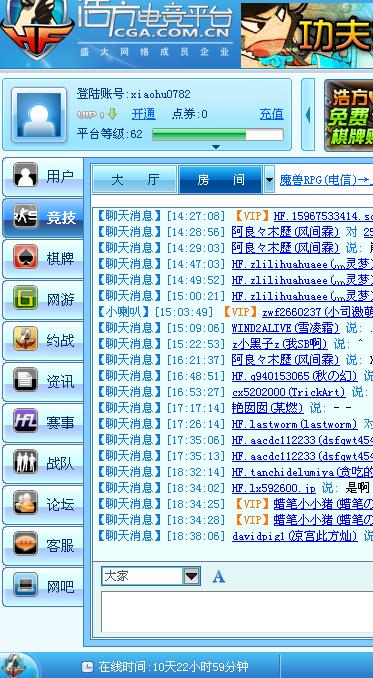The image size is (373, 678).
Task: Open the 论坛 forum icon
Action: (25, 503)
